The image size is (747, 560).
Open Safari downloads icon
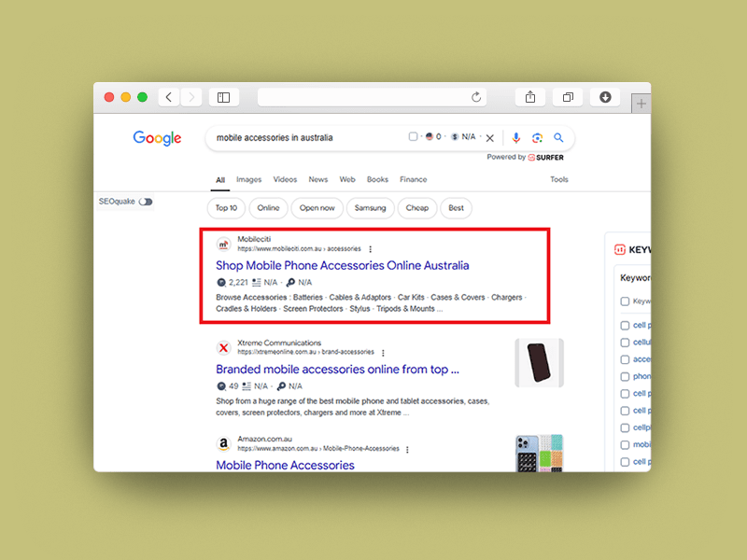pyautogui.click(x=604, y=97)
